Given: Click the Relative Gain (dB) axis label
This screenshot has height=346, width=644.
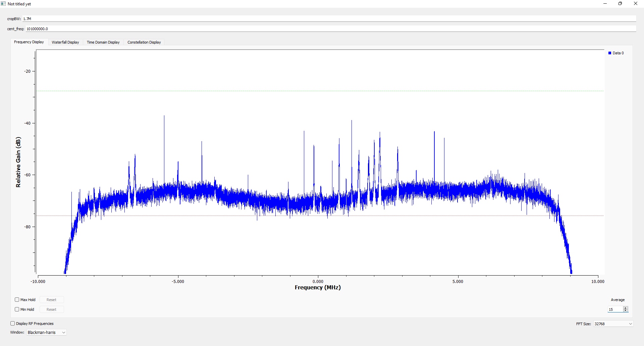Looking at the screenshot, I should [18, 162].
